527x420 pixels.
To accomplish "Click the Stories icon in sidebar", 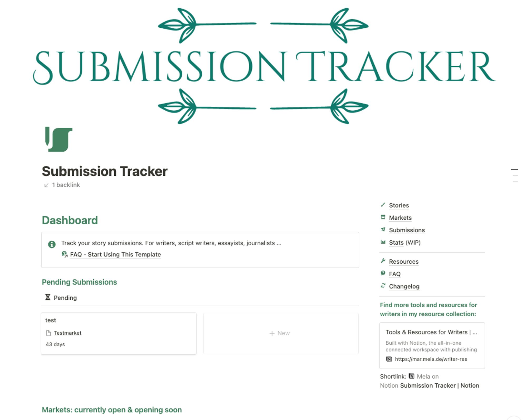I will point(383,205).
